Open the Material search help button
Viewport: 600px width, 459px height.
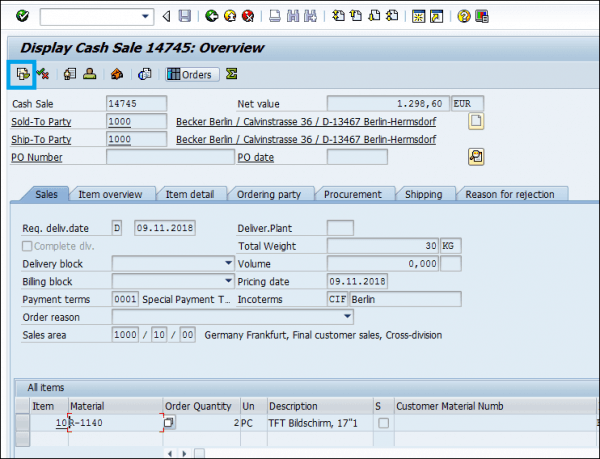pyautogui.click(x=169, y=423)
